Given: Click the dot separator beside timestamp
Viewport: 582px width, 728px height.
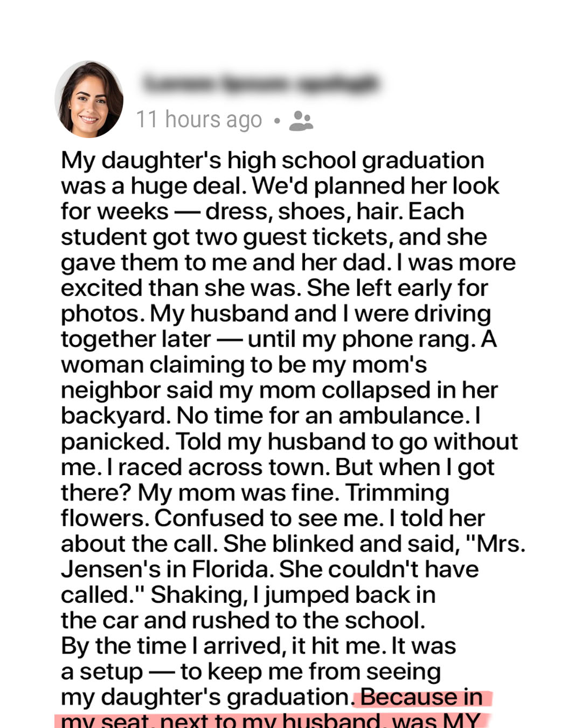Looking at the screenshot, I should coord(276,121).
